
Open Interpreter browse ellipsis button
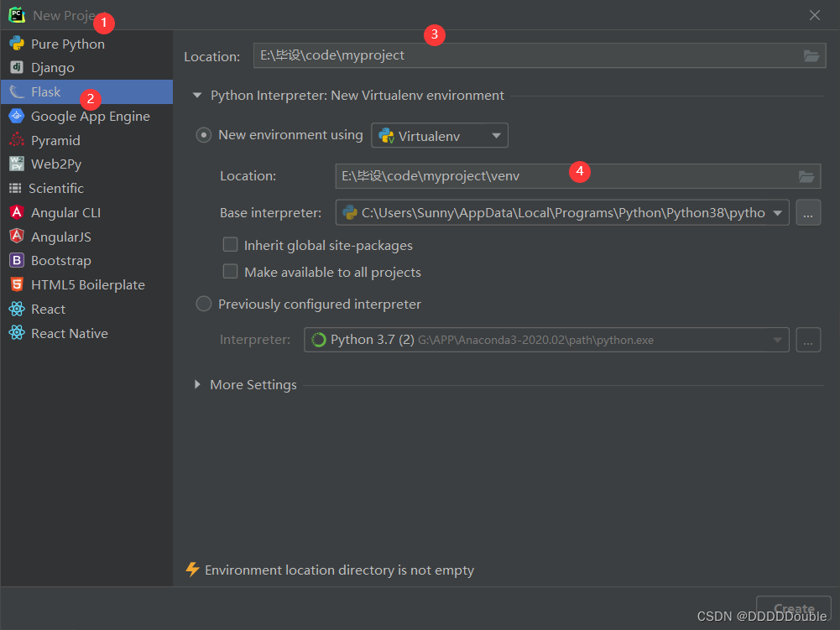coord(808,340)
